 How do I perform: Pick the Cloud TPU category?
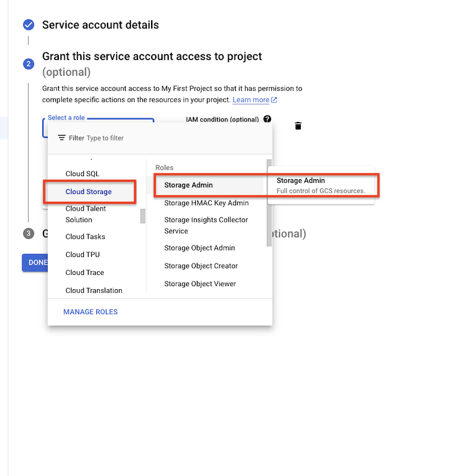tap(83, 255)
